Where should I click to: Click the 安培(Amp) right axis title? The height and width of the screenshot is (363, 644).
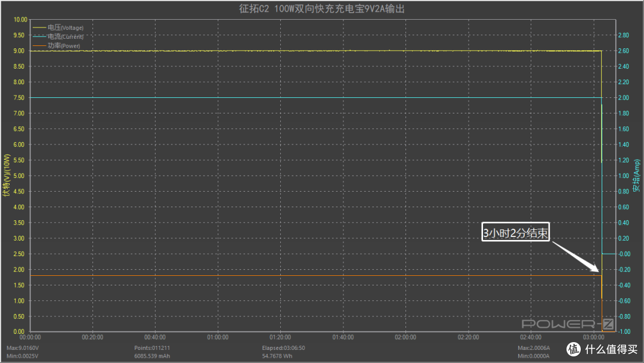(636, 176)
